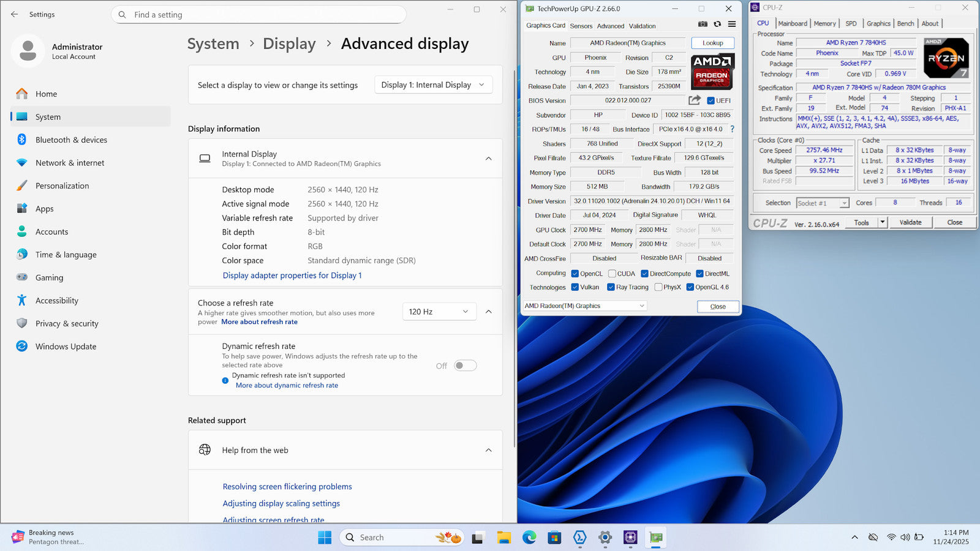Open the GPU-Z hamburger menu

pos(732,24)
